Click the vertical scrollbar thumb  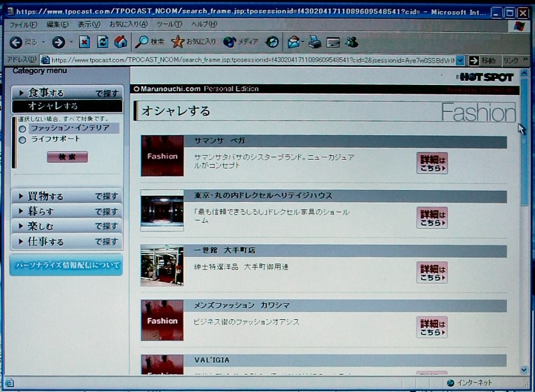(524, 142)
